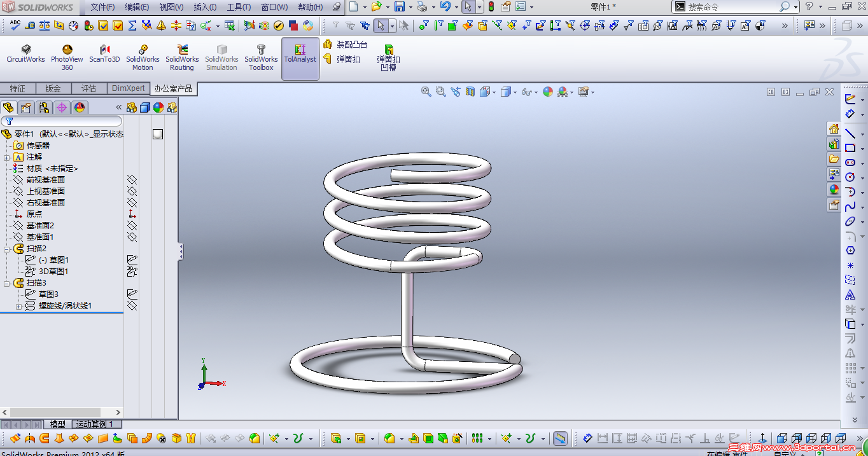868x456 pixels.
Task: Activate SolidWorks Motion add-in
Action: pyautogui.click(x=143, y=58)
